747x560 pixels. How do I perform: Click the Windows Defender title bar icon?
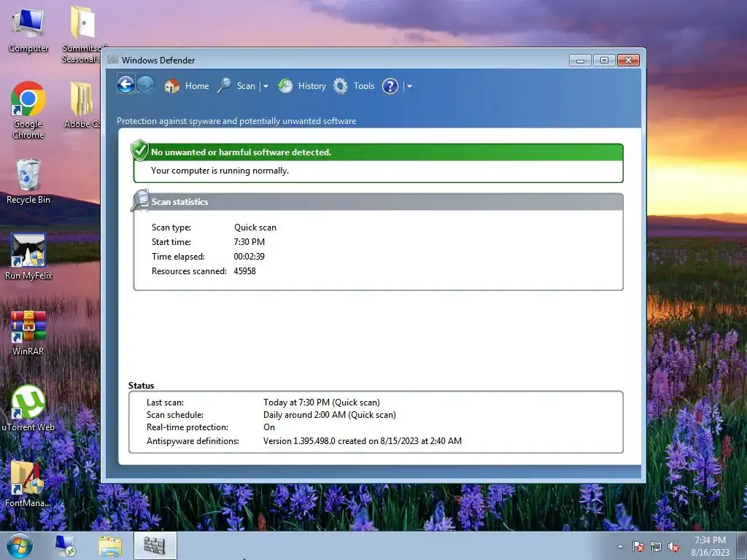pyautogui.click(x=112, y=60)
